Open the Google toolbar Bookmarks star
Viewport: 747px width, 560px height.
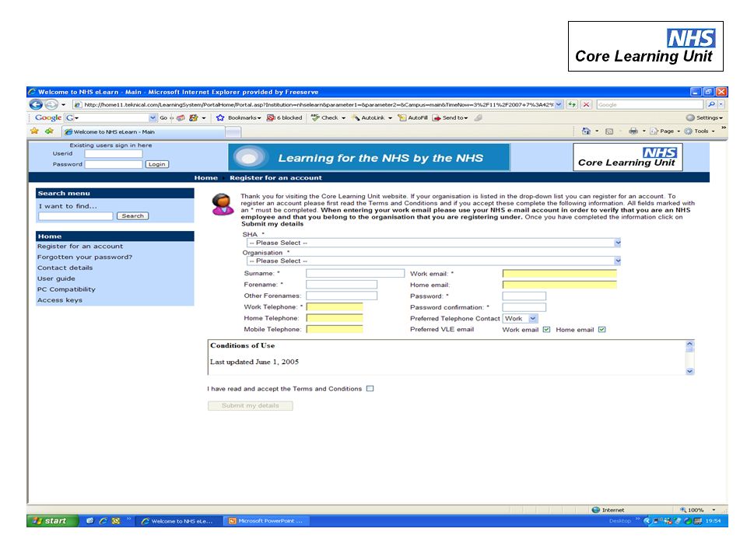[x=220, y=117]
